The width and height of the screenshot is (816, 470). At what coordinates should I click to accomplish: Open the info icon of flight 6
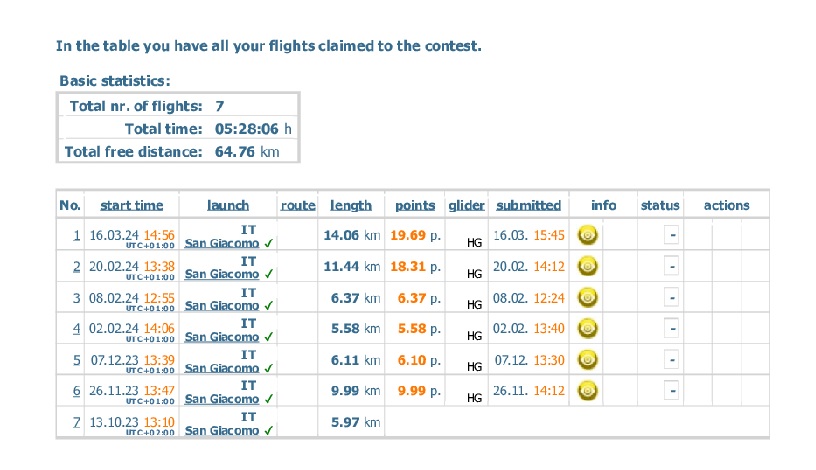tap(588, 390)
